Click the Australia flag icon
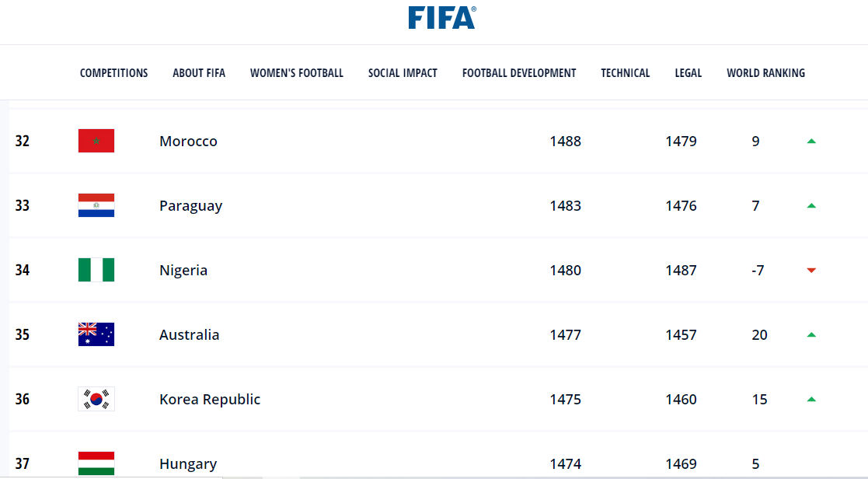 (x=96, y=334)
